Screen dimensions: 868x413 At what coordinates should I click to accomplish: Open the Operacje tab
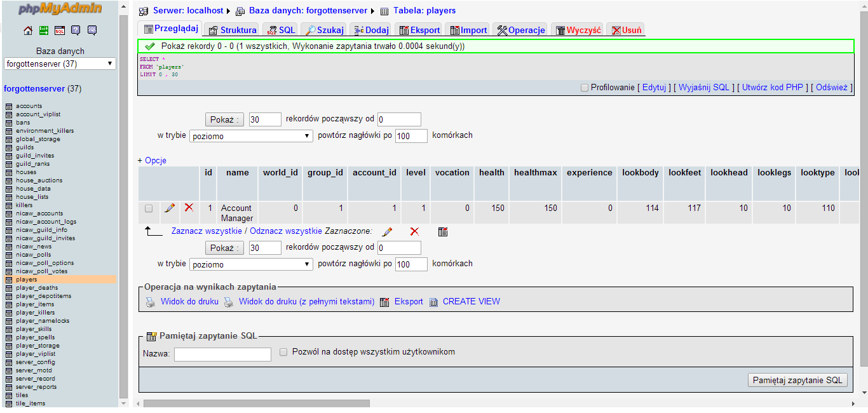pos(521,30)
